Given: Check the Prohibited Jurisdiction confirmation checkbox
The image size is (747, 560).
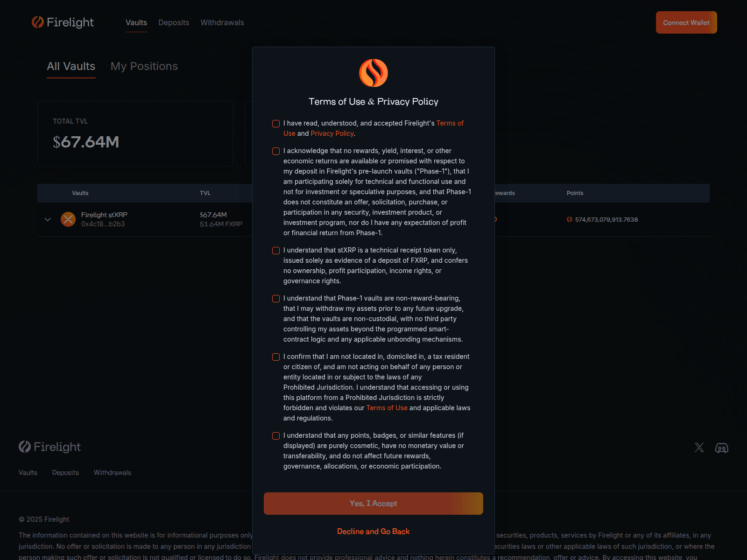Looking at the screenshot, I should point(276,357).
